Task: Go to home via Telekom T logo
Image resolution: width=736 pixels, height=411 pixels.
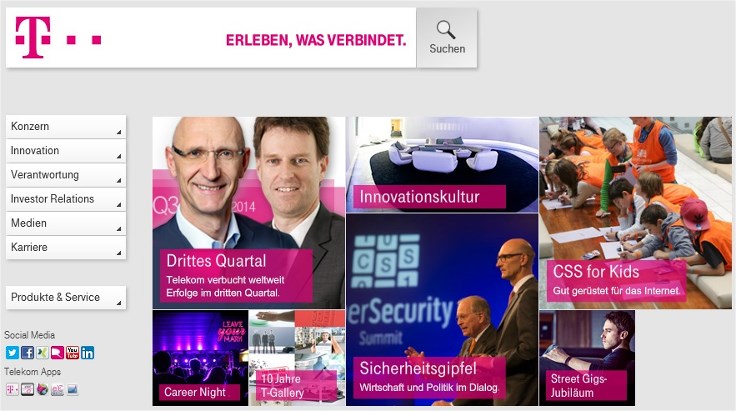Action: point(33,37)
